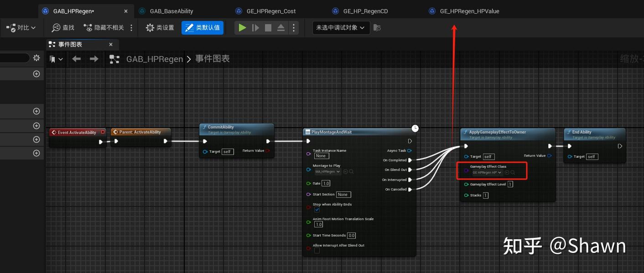Click the GAB_HPRegen blueprint icon in the breadcrumb
The image size is (644, 273).
pos(114,58)
